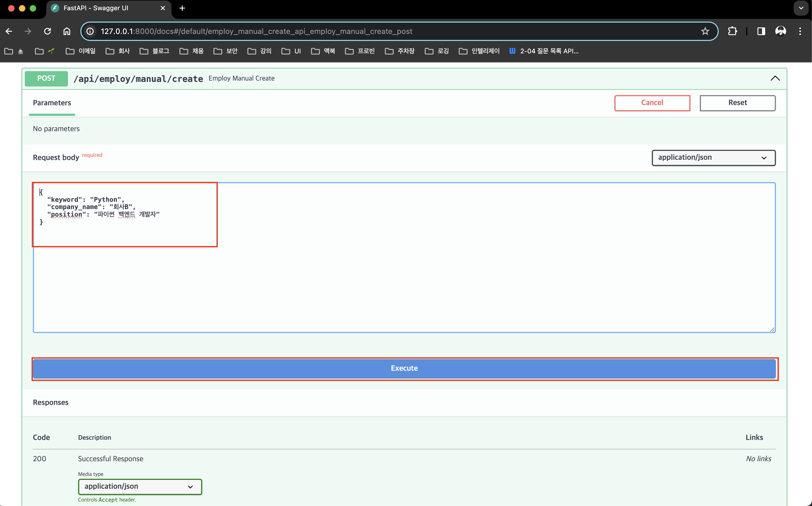Click the browser forward arrow
The image size is (812, 506).
[x=28, y=31]
